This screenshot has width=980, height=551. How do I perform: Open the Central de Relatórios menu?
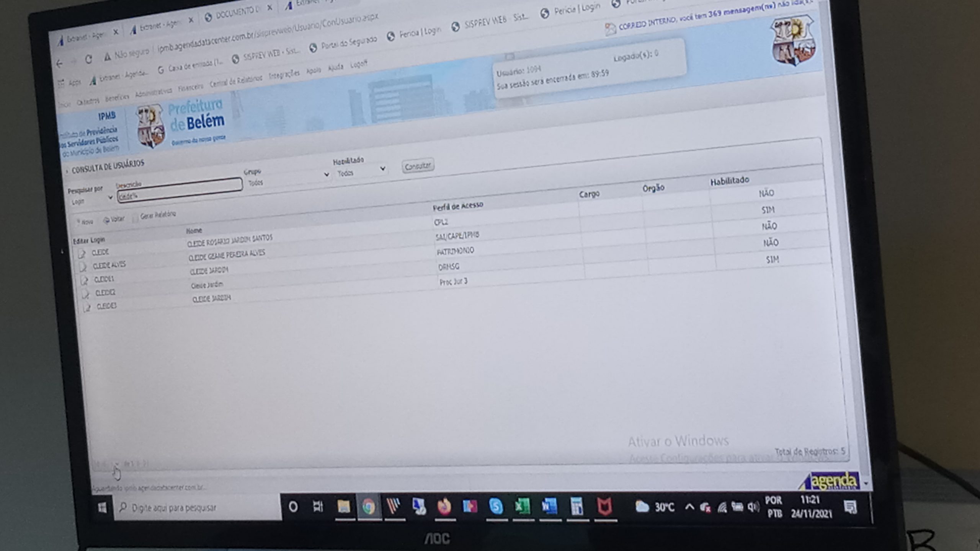(236, 81)
